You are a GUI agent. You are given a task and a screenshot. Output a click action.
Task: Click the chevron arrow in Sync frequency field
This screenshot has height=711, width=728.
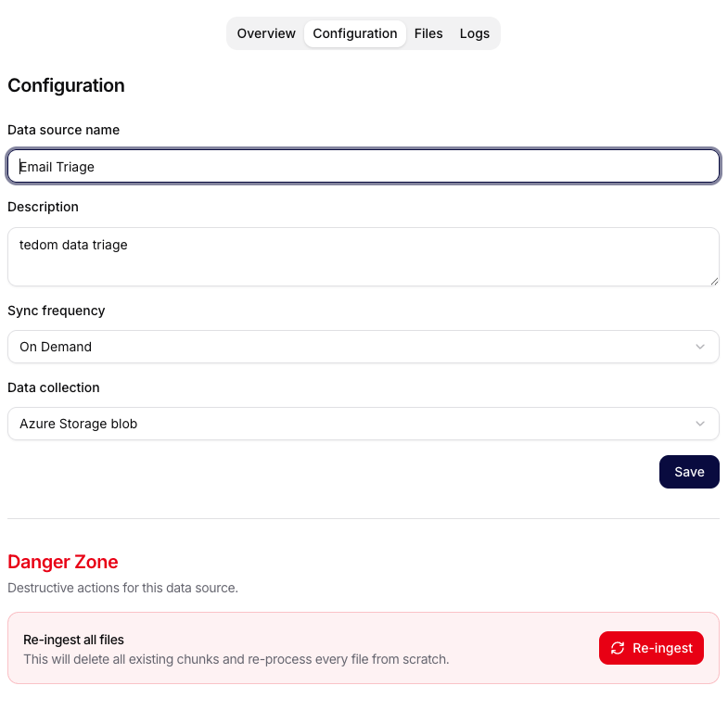(700, 347)
